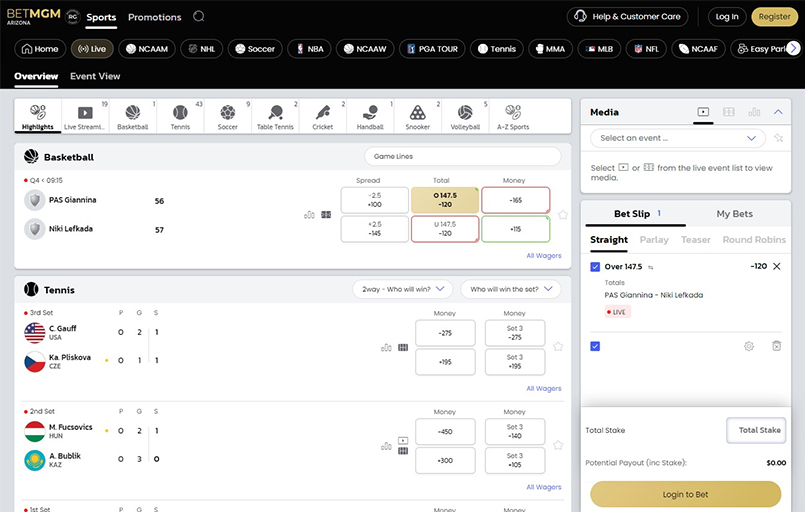Switch to the Teaser tab
The image size is (805, 512).
click(696, 240)
